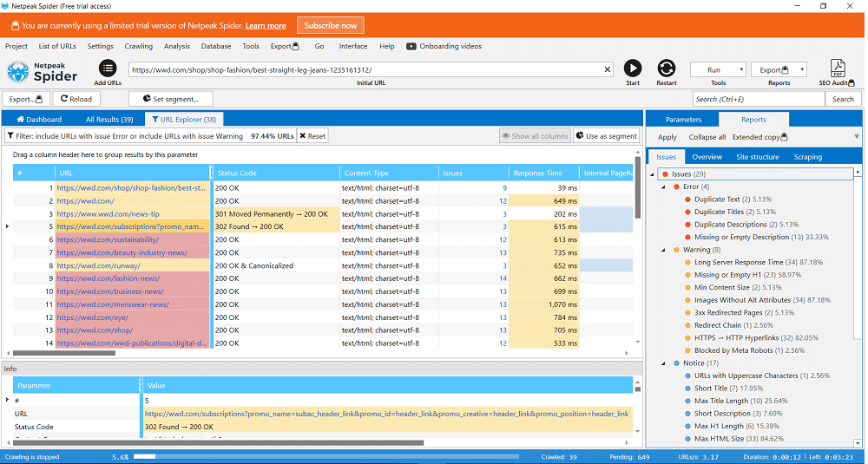868x464 pixels.
Task: Open the Export reports dropdown arrow
Action: coord(801,69)
